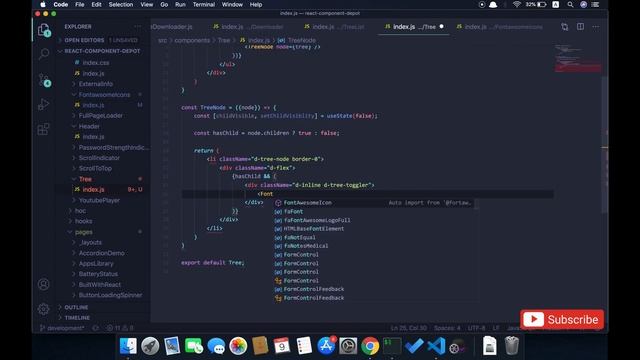Viewport: 640px width, 360px height.
Task: Collapse the pages folder
Action: coord(84,232)
